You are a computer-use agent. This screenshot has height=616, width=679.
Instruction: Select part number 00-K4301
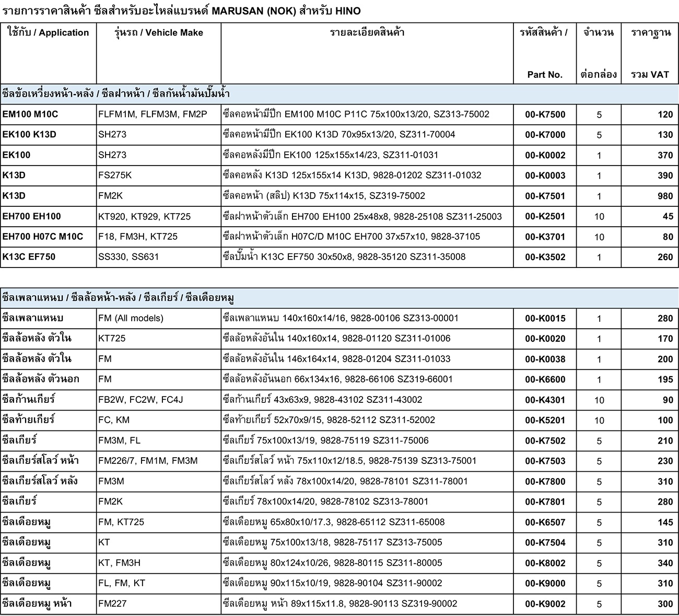pos(545,400)
